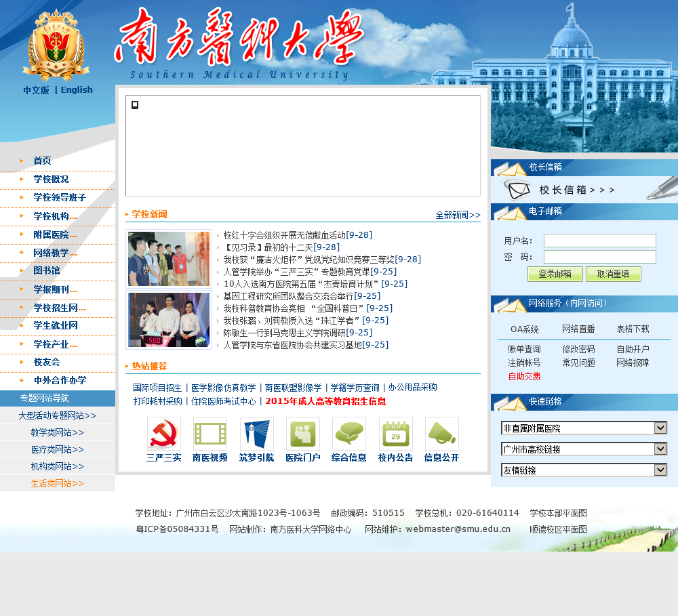
Task: Click the envelope icon beside 校长信箱 >>>
Action: [x=518, y=190]
